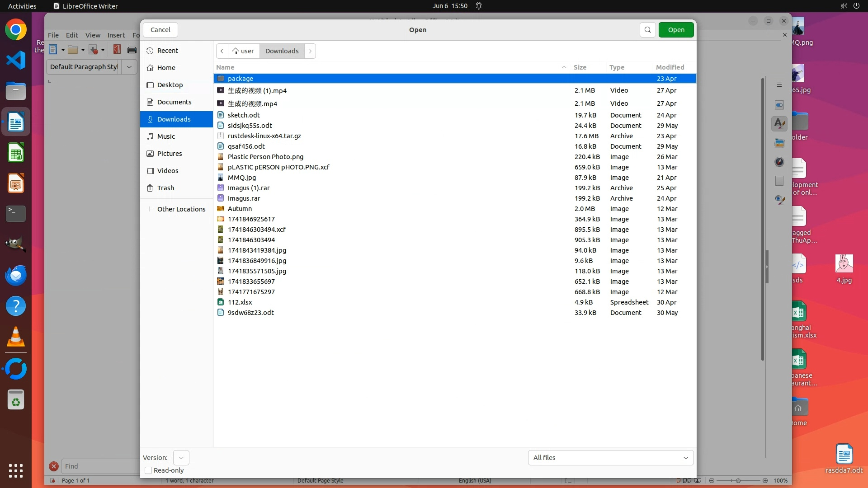Click the Export as PDF toolbar icon
This screenshot has width=868, height=488.
[117, 50]
